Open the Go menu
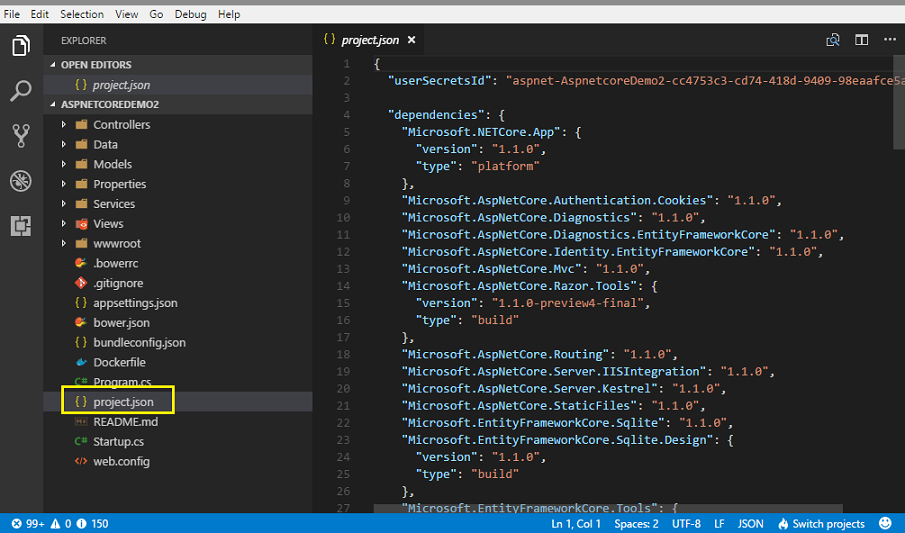The image size is (905, 533). 156,14
